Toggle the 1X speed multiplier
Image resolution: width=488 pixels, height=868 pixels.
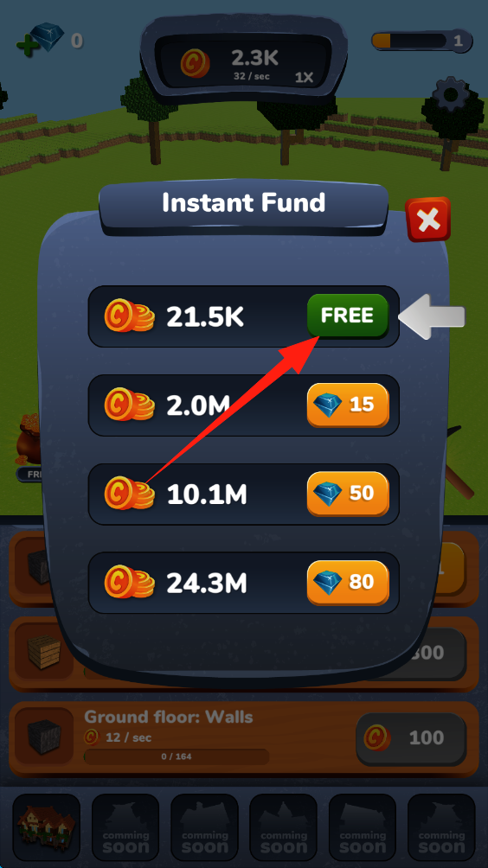304,78
